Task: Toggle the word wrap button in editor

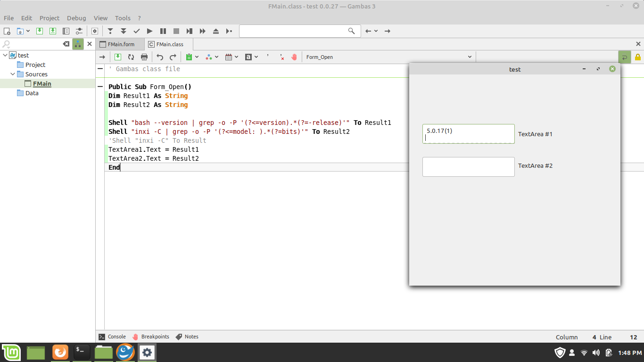Action: pyautogui.click(x=624, y=57)
